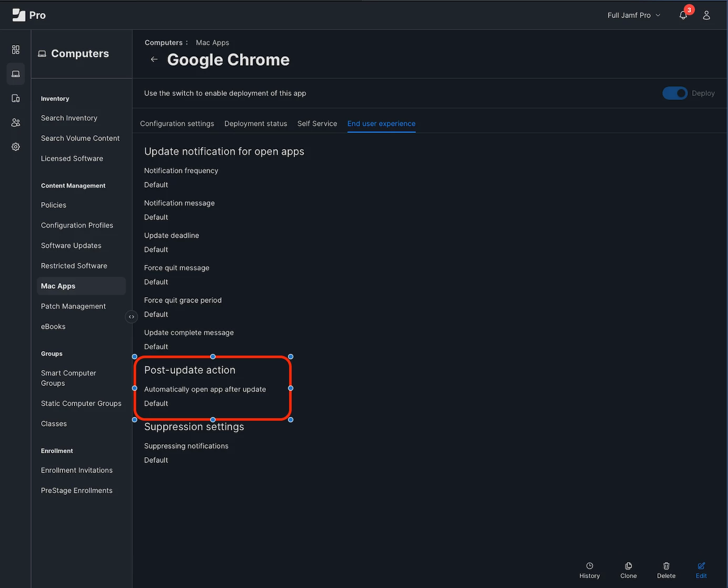Screen dimensions: 728x588
Task: Open the user account icon
Action: point(706,15)
